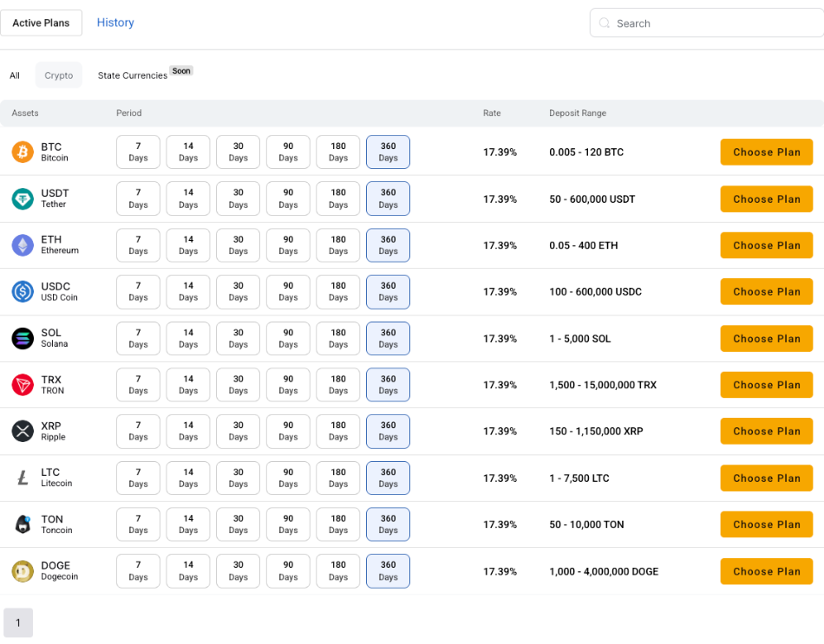824x644 pixels.
Task: Open the History tab
Action: click(115, 23)
